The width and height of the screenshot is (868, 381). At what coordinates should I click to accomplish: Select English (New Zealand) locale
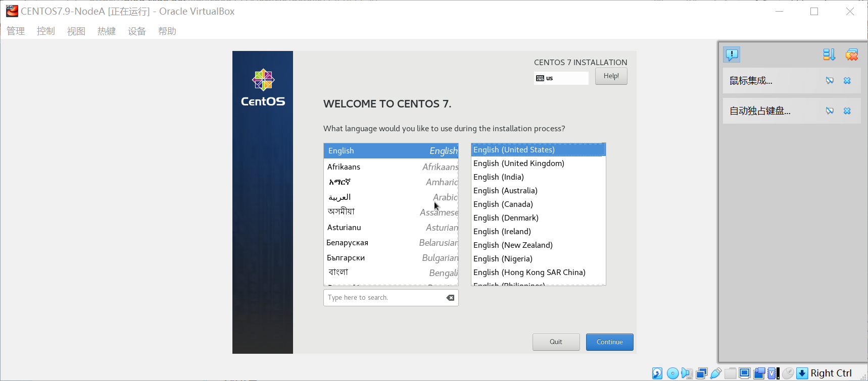[539, 245]
